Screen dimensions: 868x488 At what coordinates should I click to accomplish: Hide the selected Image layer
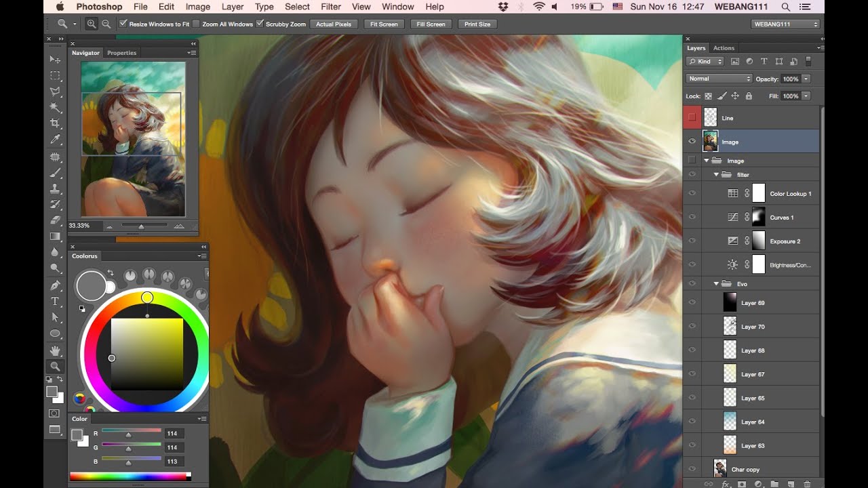(x=692, y=142)
